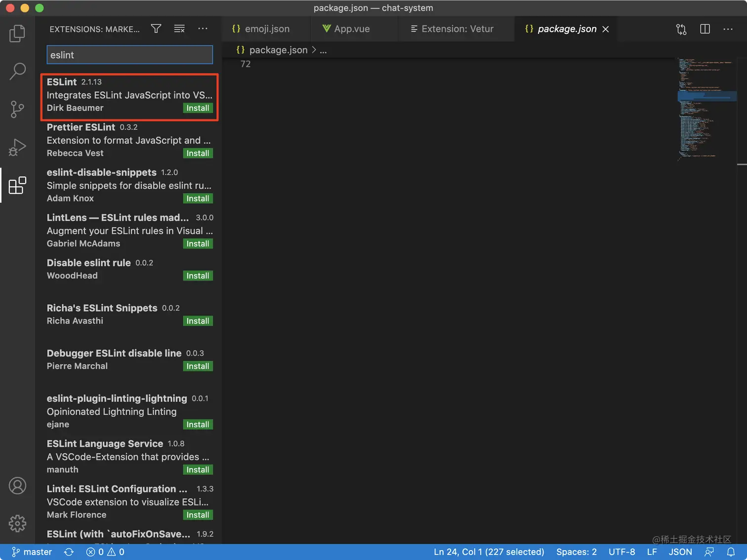The height and width of the screenshot is (560, 747).
Task: Switch to the App.vue tab
Action: pyautogui.click(x=354, y=29)
